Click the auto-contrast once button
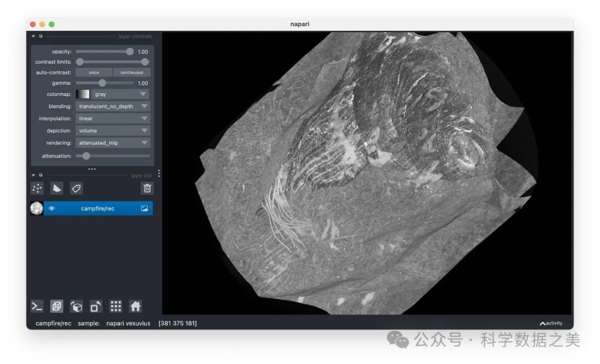Screen dimensions: 600x364 94,73
